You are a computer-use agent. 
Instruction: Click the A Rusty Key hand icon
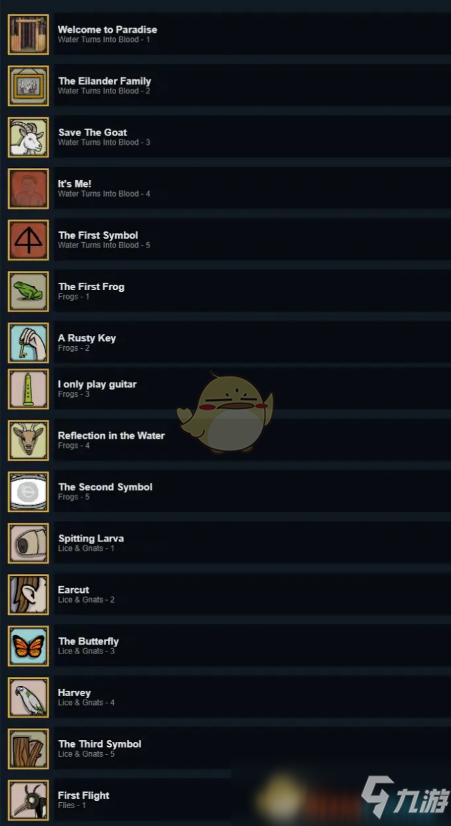[x=28, y=343]
